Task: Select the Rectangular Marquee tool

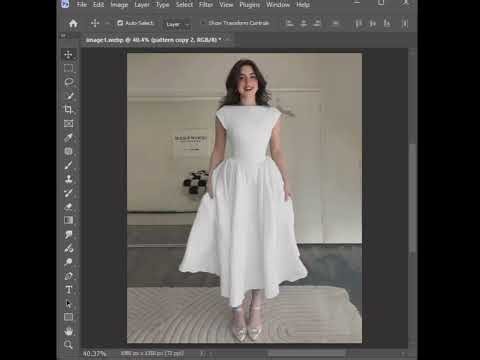Action: [68, 68]
